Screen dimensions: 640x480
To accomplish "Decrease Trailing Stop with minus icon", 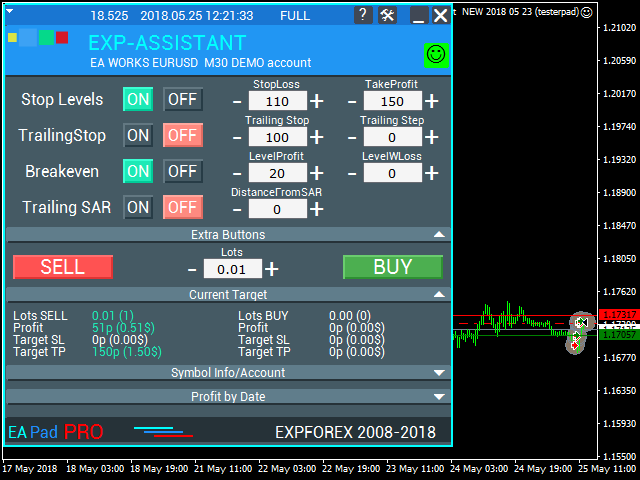I will (237, 138).
